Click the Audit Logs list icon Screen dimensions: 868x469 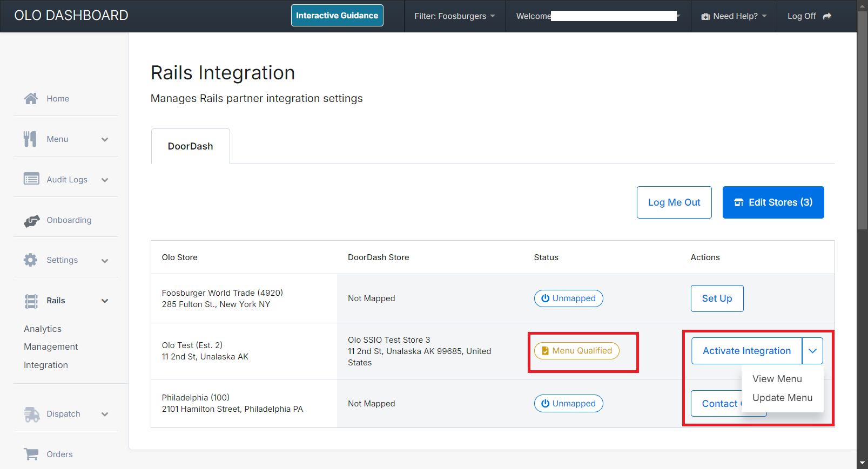31,179
